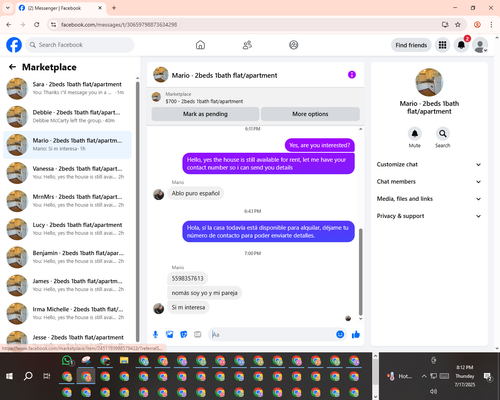The height and width of the screenshot is (400, 500).
Task: Open the emoji picker smiley
Action: coord(340,334)
